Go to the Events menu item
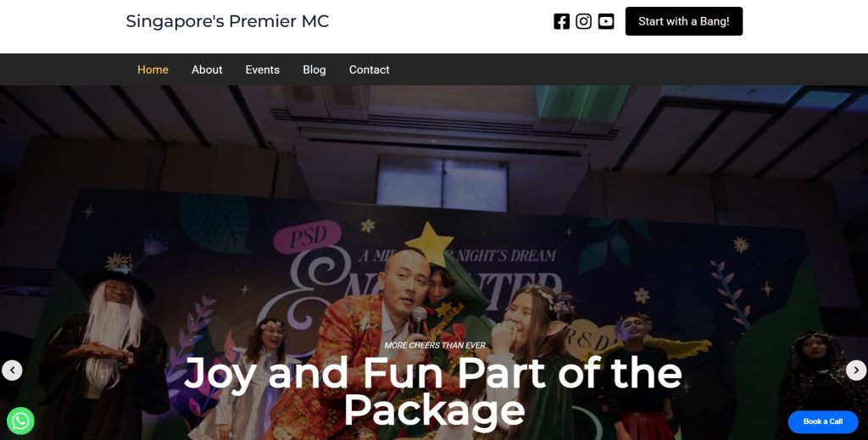The width and height of the screenshot is (868, 440). pos(263,70)
